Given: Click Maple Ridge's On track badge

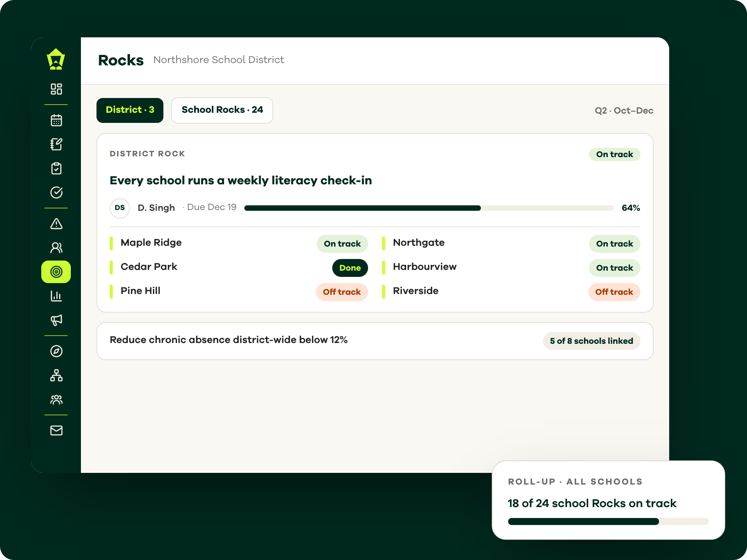Looking at the screenshot, I should point(342,244).
